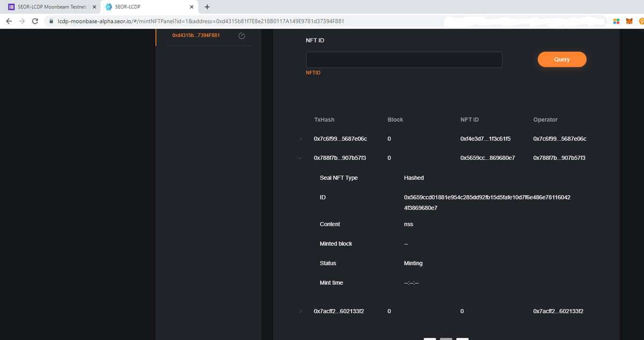Click the Mint time label
Viewport: 644px width, 340px height.
pyautogui.click(x=331, y=283)
